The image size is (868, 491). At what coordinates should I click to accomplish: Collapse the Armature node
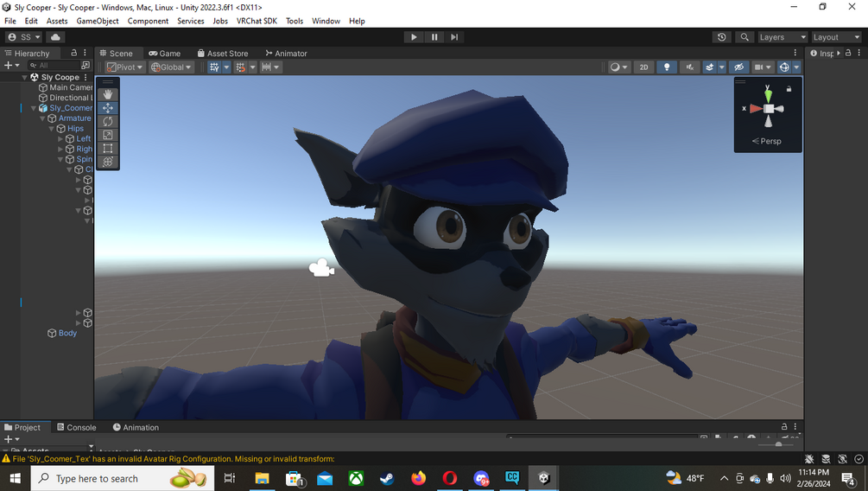[x=42, y=118]
